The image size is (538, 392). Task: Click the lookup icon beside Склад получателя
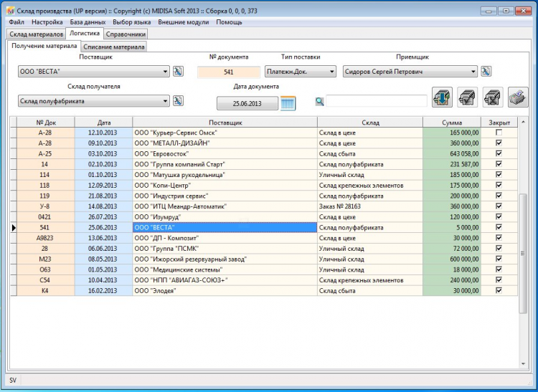(x=179, y=102)
